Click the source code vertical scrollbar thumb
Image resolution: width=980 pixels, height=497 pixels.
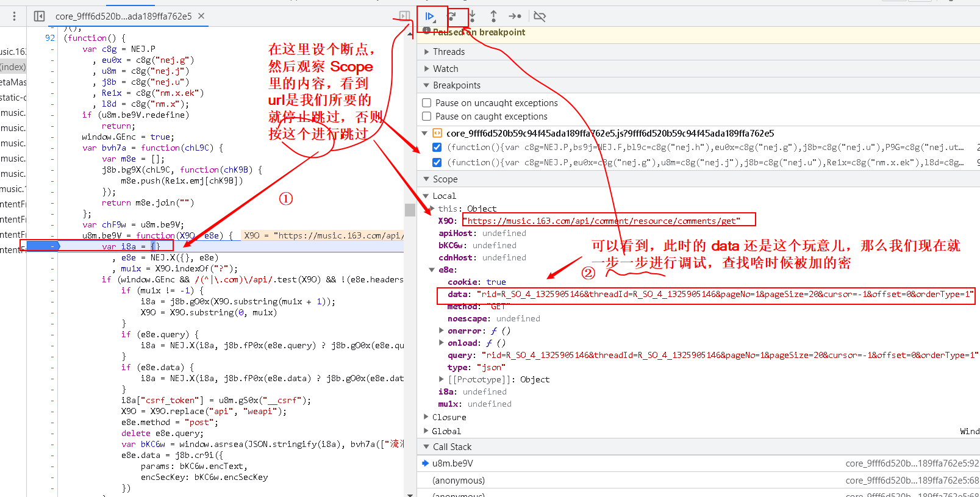click(410, 210)
